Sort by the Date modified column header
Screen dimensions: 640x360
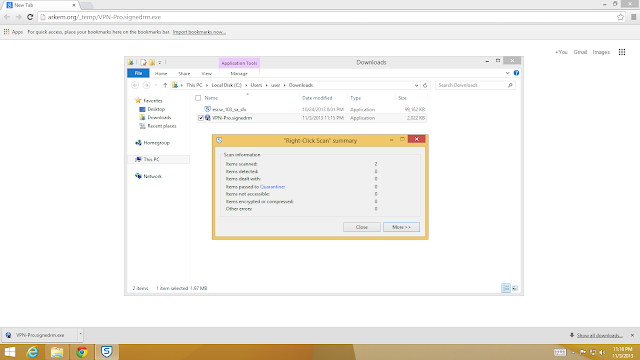pos(317,98)
